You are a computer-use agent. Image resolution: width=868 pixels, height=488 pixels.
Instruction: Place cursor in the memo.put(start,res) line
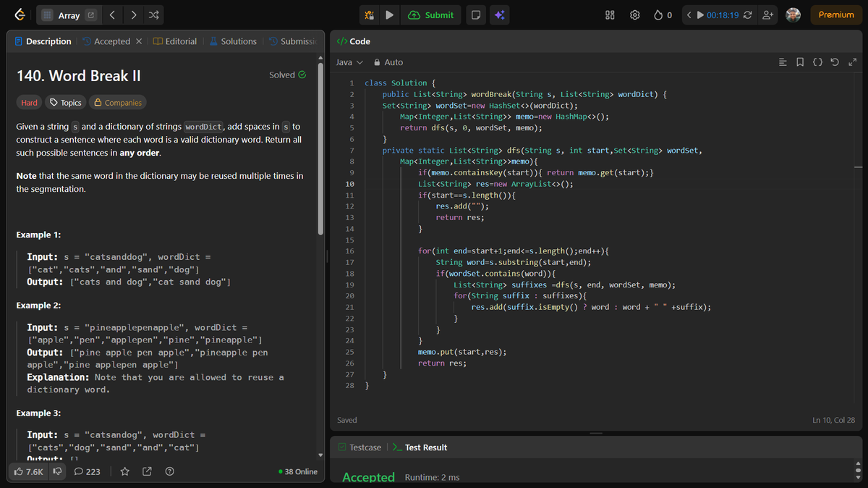(461, 352)
